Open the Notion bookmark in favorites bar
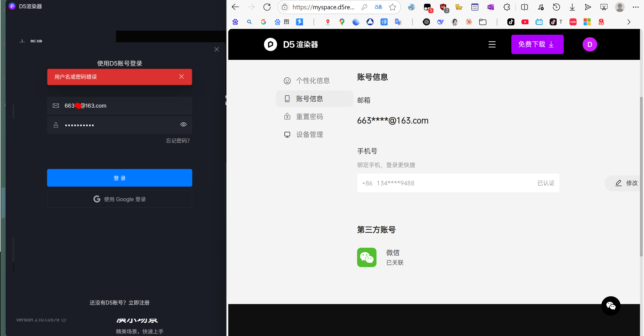This screenshot has width=644, height=336. (490, 7)
